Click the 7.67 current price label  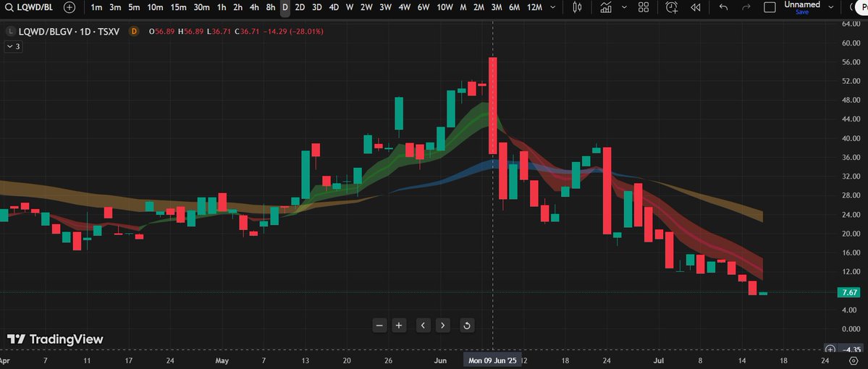pos(850,292)
